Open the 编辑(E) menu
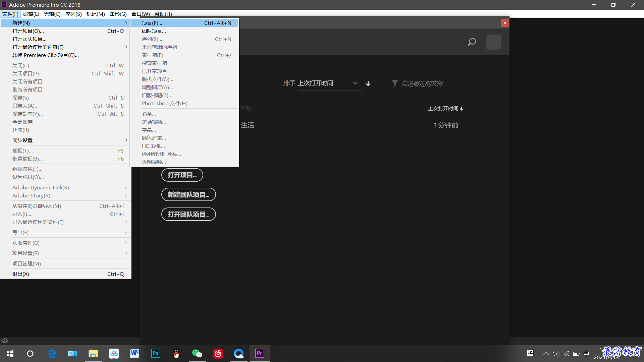This screenshot has height=362, width=644. [x=31, y=14]
